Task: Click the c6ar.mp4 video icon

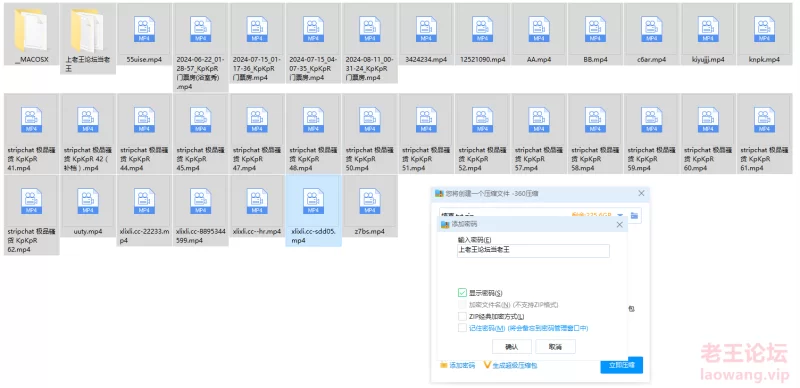Action: (x=652, y=29)
